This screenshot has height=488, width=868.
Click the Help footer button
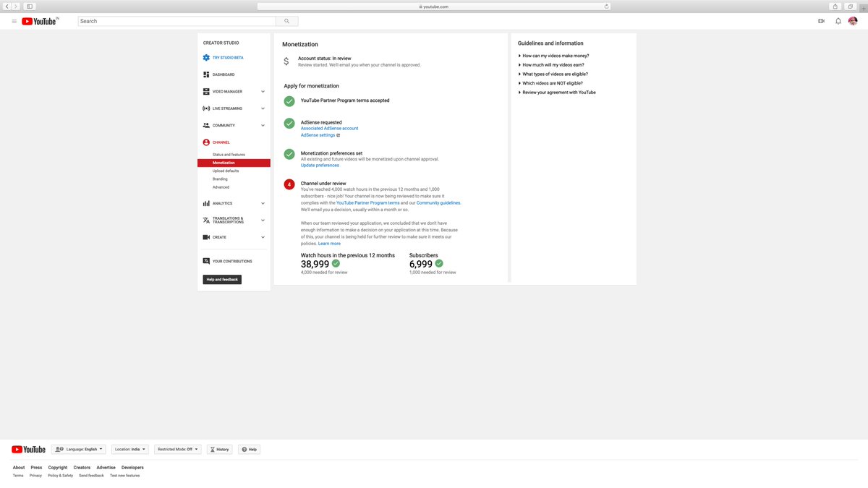pyautogui.click(x=249, y=449)
